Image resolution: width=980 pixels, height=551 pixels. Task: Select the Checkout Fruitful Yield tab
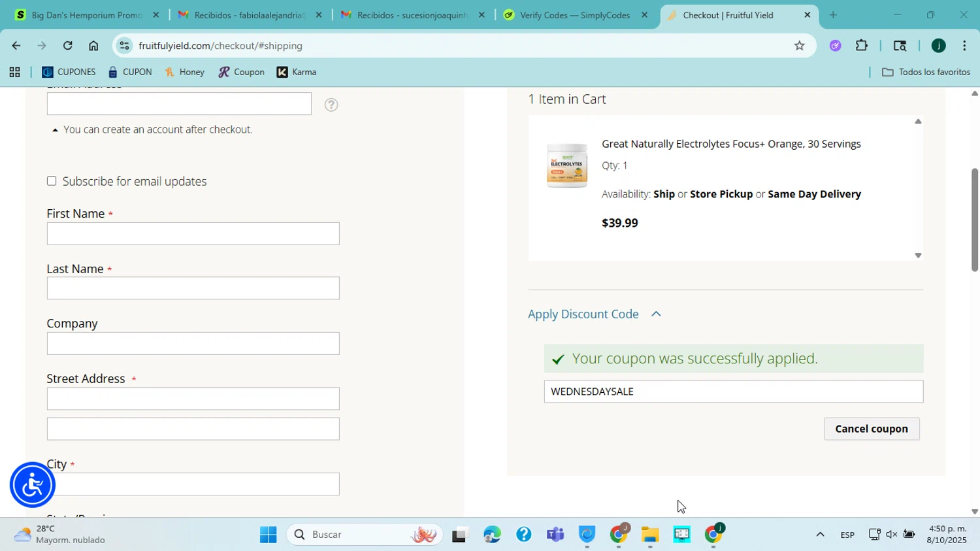(738, 14)
